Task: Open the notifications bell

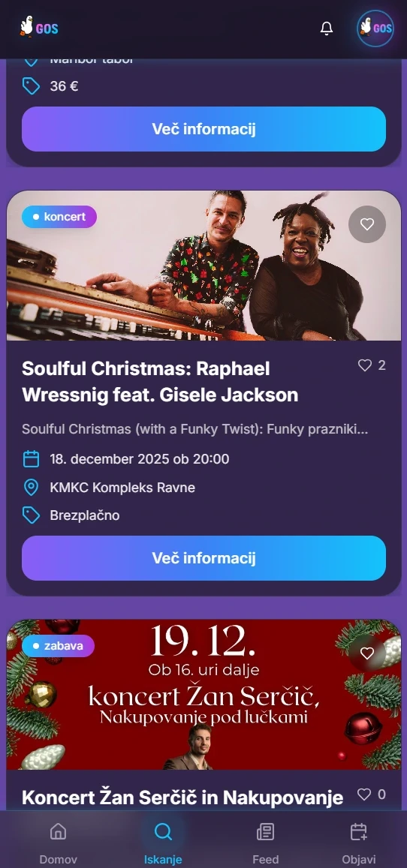Action: click(x=327, y=29)
